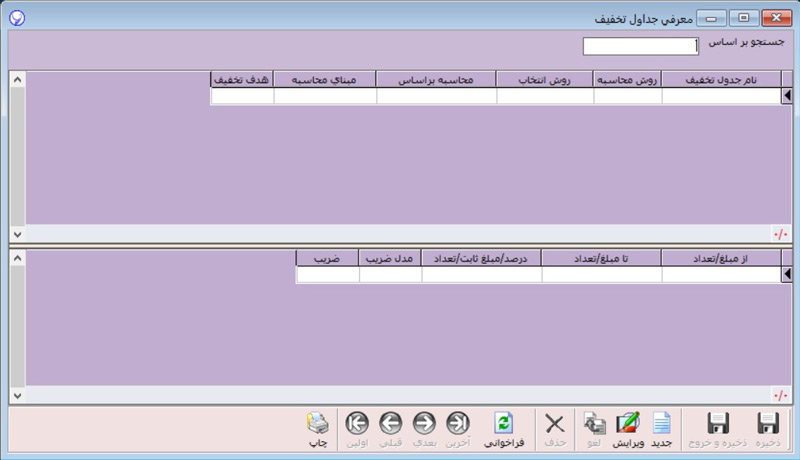Click the Refresh (فراخوانی) icon
The image size is (800, 460).
point(504,424)
